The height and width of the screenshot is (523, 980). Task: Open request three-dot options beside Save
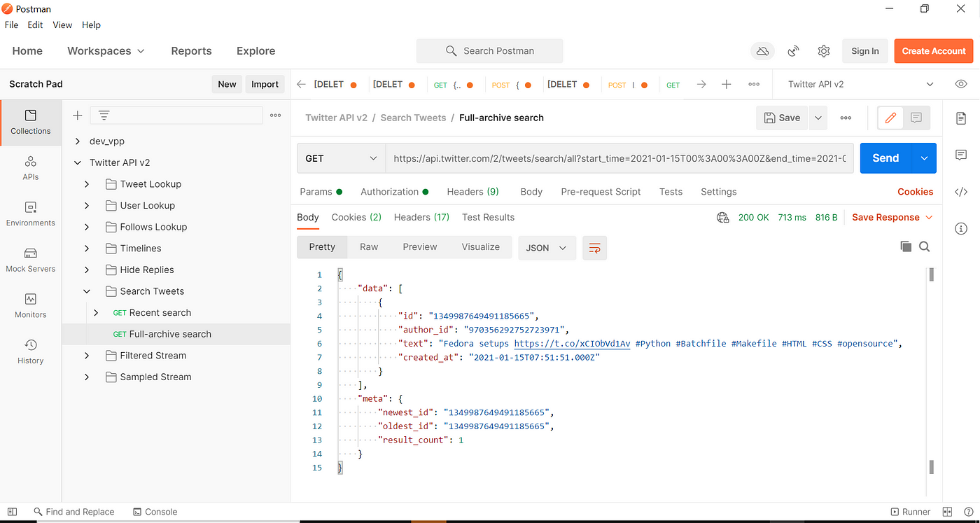[x=846, y=118]
